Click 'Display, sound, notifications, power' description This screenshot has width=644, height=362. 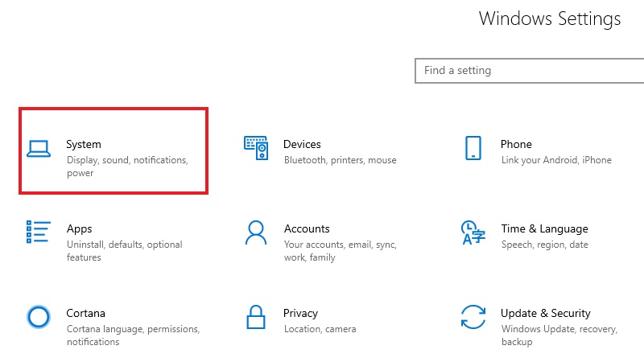tap(127, 167)
